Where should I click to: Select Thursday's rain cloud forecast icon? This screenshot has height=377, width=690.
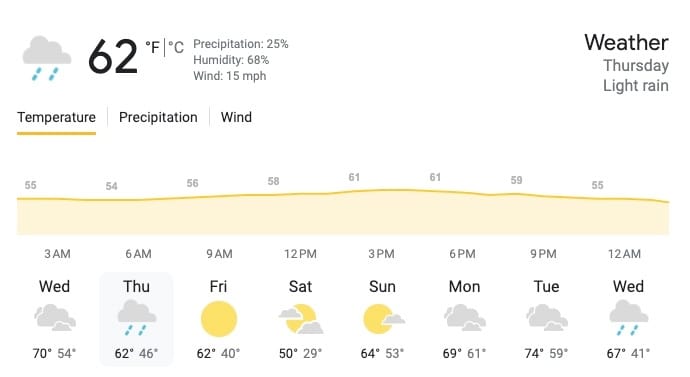coord(137,318)
